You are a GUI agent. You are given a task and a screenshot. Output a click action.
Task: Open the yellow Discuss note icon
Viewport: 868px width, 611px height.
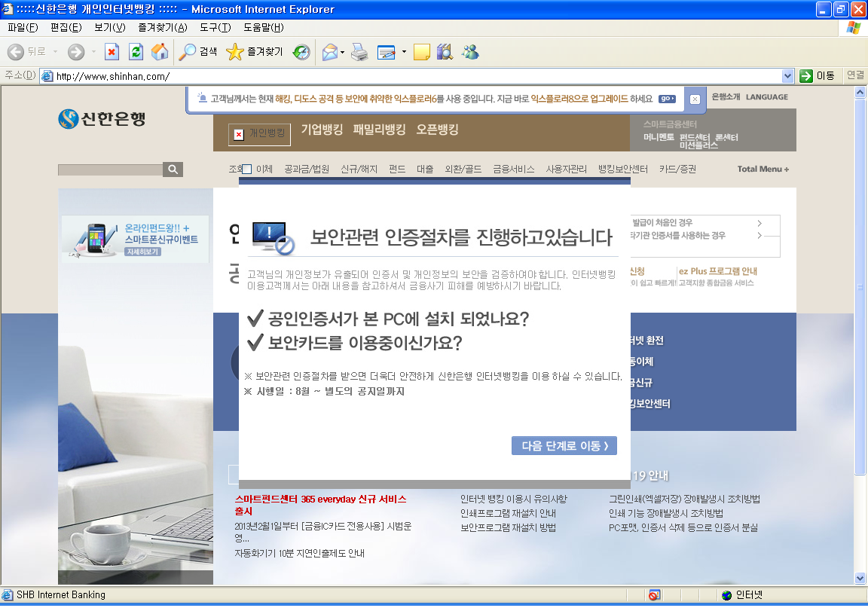pos(421,52)
